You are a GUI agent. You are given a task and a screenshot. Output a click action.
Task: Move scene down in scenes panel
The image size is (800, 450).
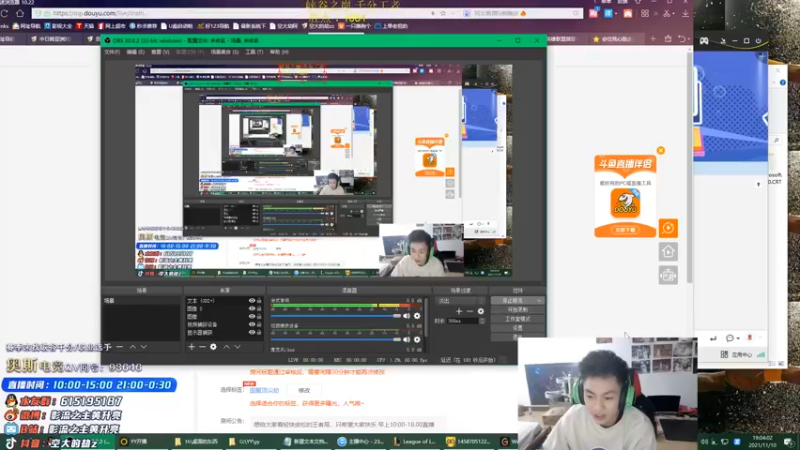tap(144, 347)
